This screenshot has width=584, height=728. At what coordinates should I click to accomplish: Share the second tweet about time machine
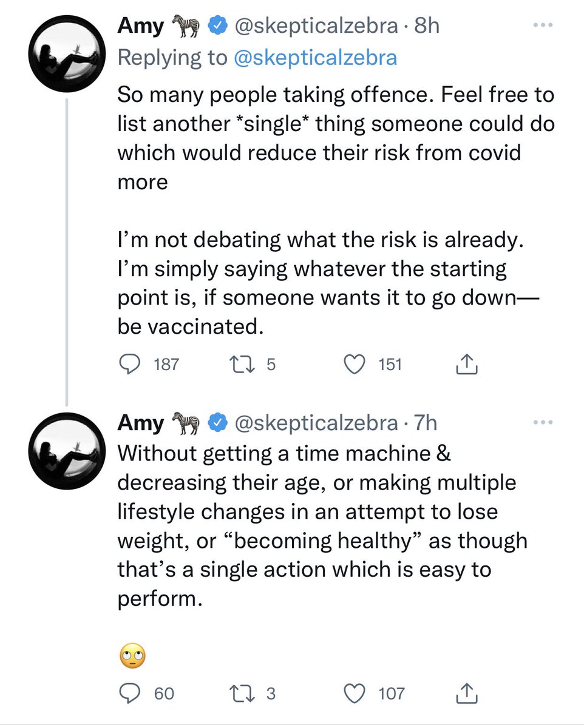point(466,693)
